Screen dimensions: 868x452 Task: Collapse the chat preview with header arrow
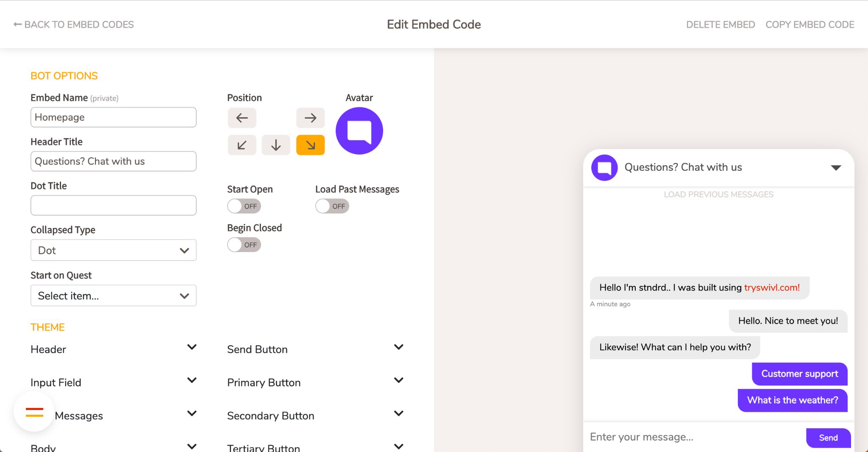[x=836, y=168]
